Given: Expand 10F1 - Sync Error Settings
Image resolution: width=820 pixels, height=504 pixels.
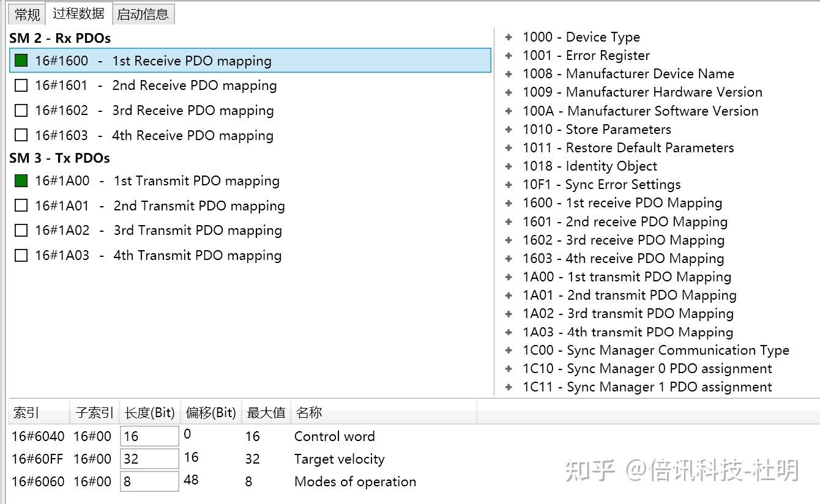Looking at the screenshot, I should pos(509,184).
